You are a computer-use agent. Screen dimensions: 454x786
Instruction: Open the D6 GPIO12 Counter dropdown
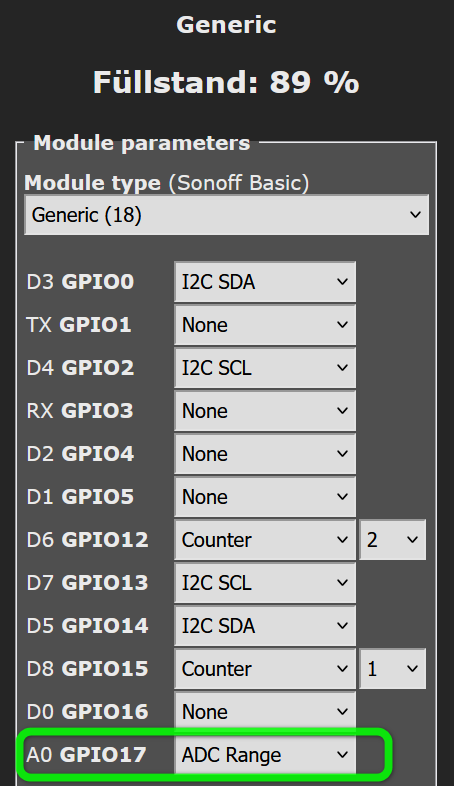pos(265,540)
